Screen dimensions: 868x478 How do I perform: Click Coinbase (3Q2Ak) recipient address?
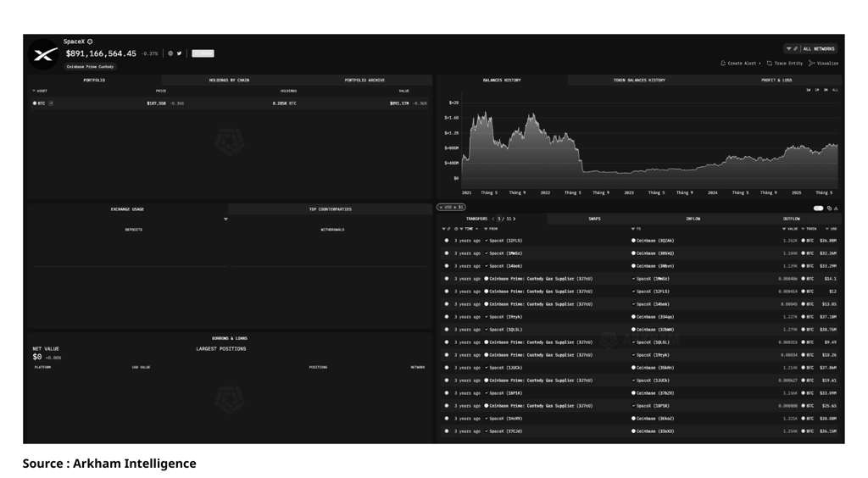click(655, 241)
